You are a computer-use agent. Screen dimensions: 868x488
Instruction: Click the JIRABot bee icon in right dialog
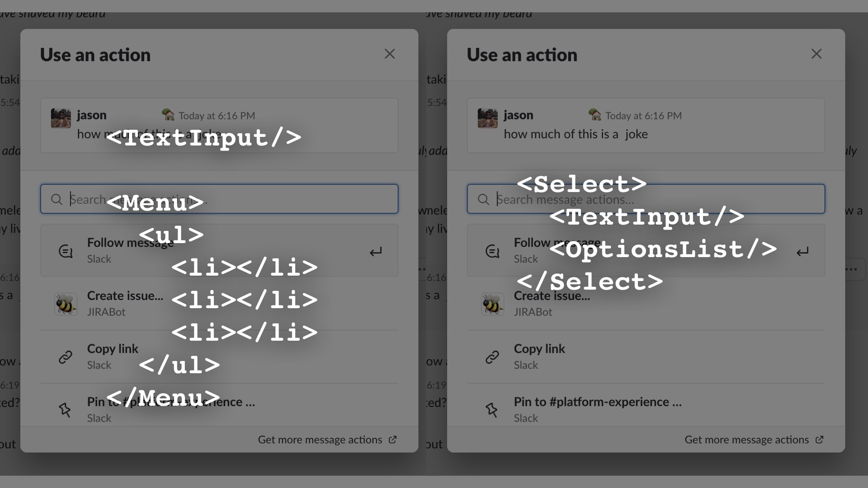[492, 304]
